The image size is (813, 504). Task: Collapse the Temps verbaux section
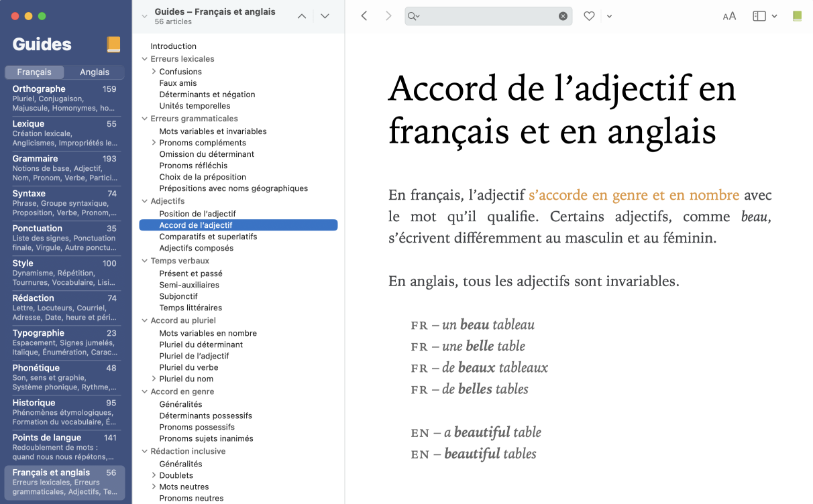pos(144,260)
